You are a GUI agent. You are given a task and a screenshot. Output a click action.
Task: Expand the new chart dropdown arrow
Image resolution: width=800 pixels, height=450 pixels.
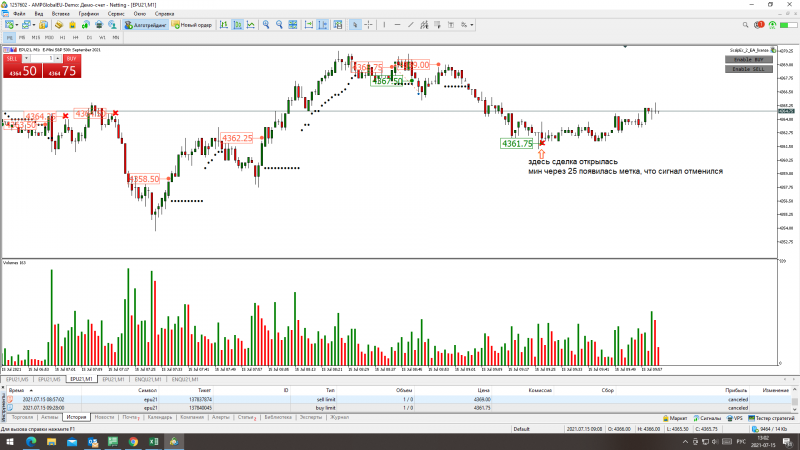point(17,25)
